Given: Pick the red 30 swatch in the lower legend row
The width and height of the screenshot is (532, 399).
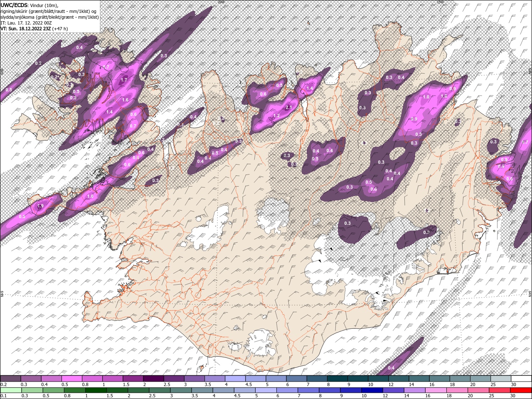Looking at the screenshot, I should (x=521, y=390).
